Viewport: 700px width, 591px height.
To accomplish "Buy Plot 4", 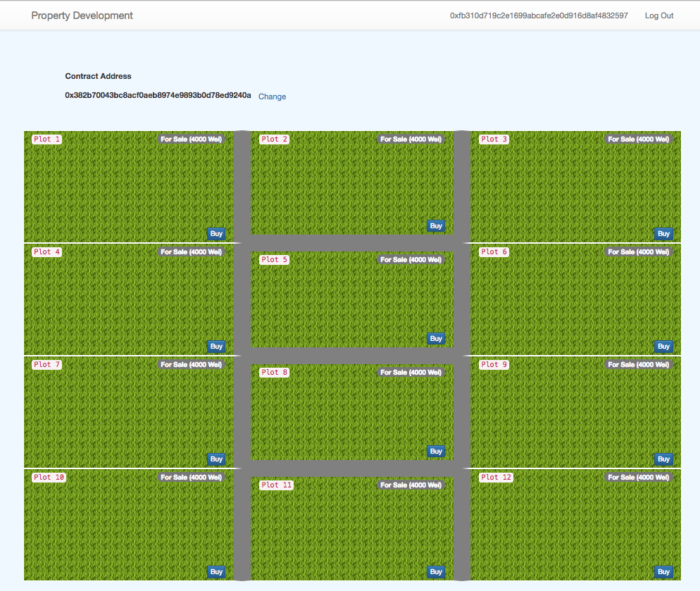I will [x=216, y=346].
